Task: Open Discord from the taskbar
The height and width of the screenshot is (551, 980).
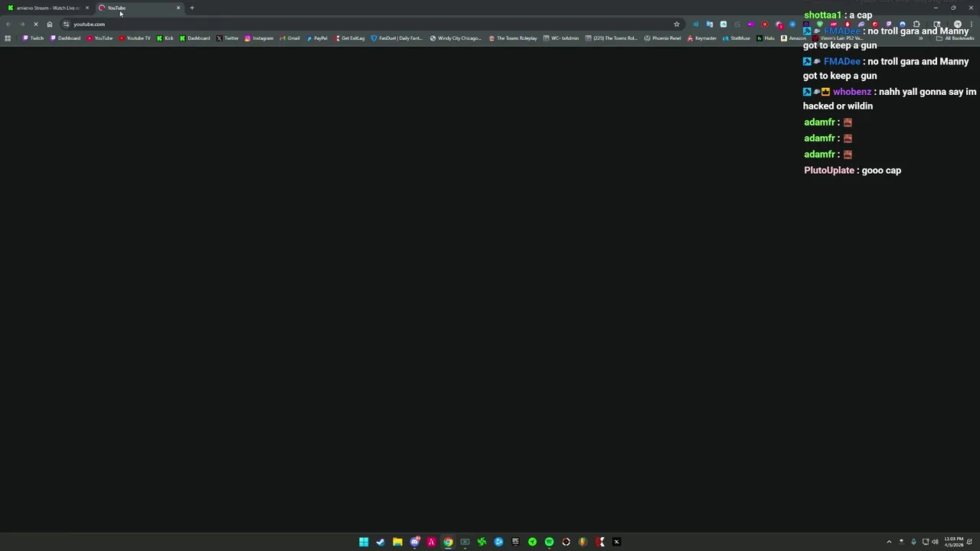Action: pos(414,542)
